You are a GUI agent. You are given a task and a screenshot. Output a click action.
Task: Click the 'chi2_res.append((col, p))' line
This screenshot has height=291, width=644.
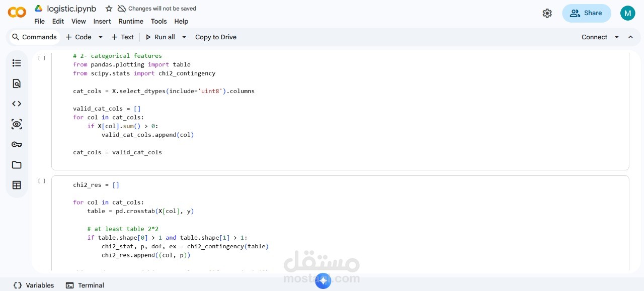tap(146, 255)
